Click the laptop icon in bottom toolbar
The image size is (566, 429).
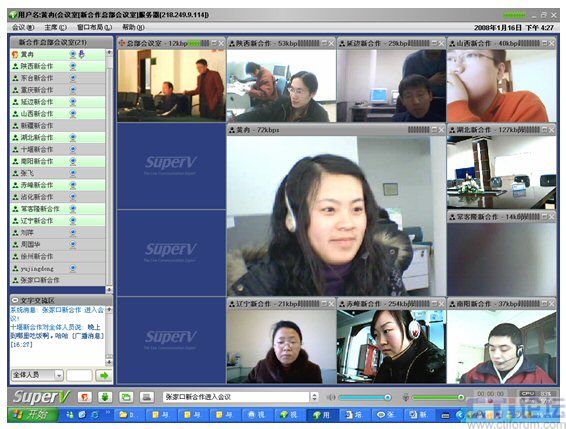[x=147, y=397]
